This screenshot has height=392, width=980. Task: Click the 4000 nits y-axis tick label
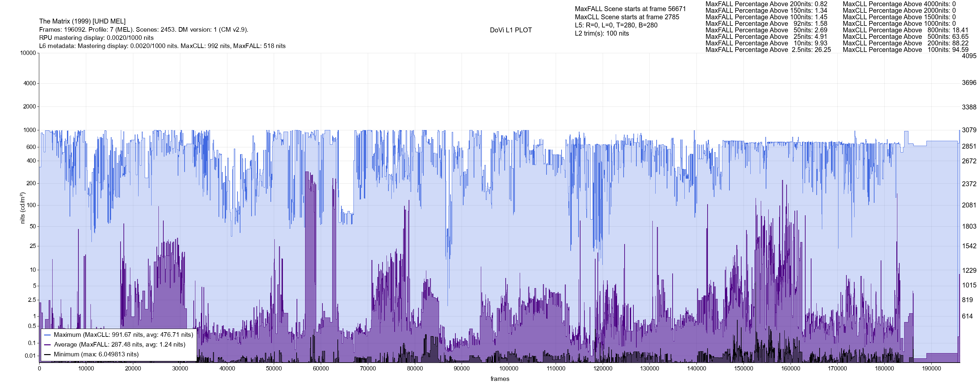click(29, 83)
